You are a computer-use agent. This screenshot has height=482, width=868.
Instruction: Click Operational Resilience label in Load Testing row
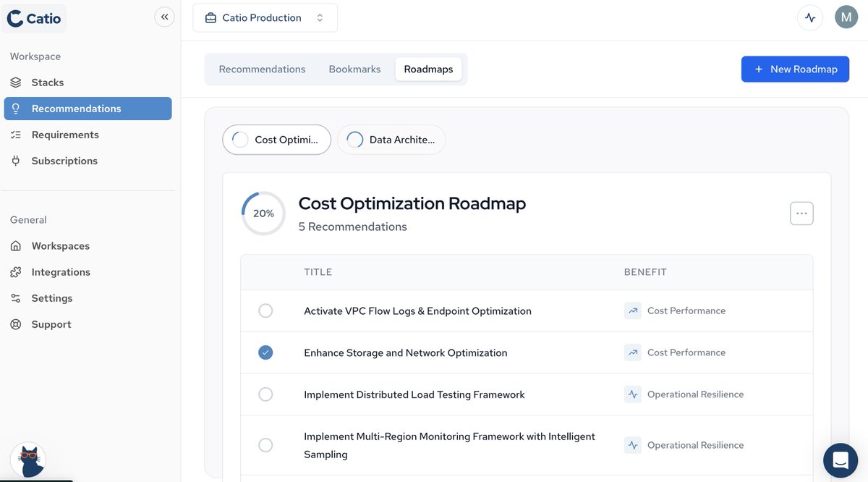coord(695,395)
